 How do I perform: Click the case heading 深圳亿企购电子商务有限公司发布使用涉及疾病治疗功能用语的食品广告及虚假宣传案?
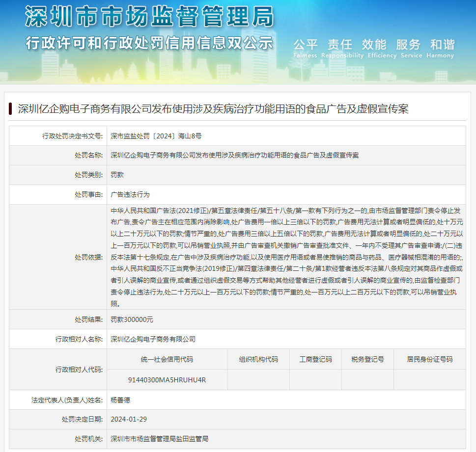pyautogui.click(x=213, y=108)
